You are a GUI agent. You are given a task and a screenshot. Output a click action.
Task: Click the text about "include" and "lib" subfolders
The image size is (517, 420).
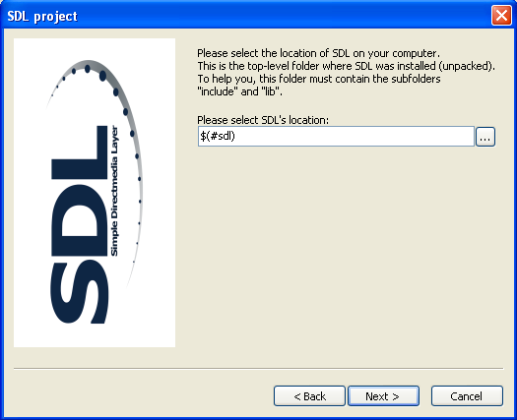click(x=239, y=91)
